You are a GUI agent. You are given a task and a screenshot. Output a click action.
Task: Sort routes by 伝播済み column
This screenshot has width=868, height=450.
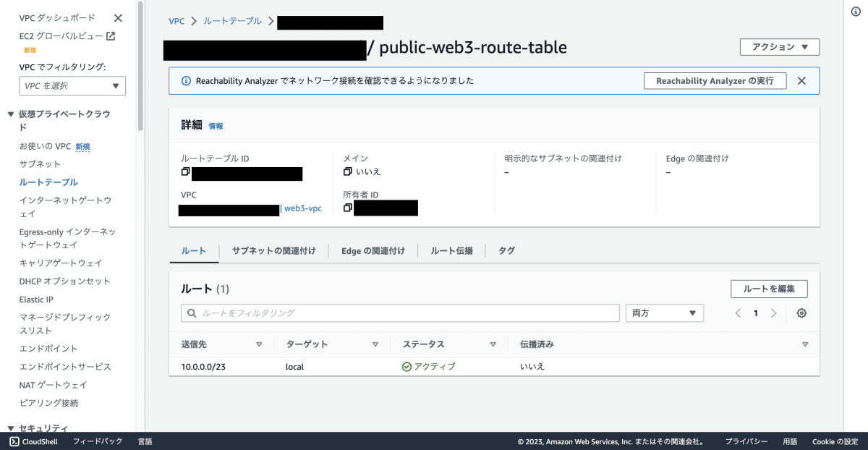[805, 344]
